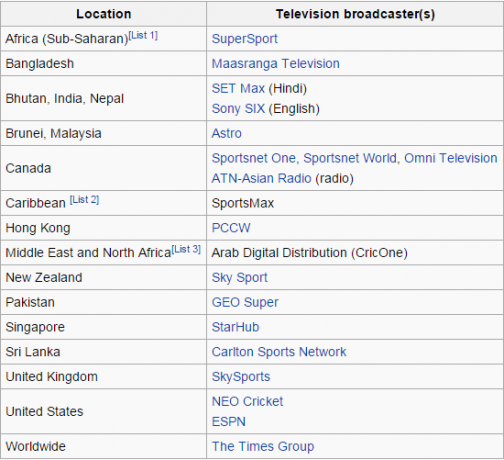Select the New Zealand cell
This screenshot has height=460, width=504.
104,278
